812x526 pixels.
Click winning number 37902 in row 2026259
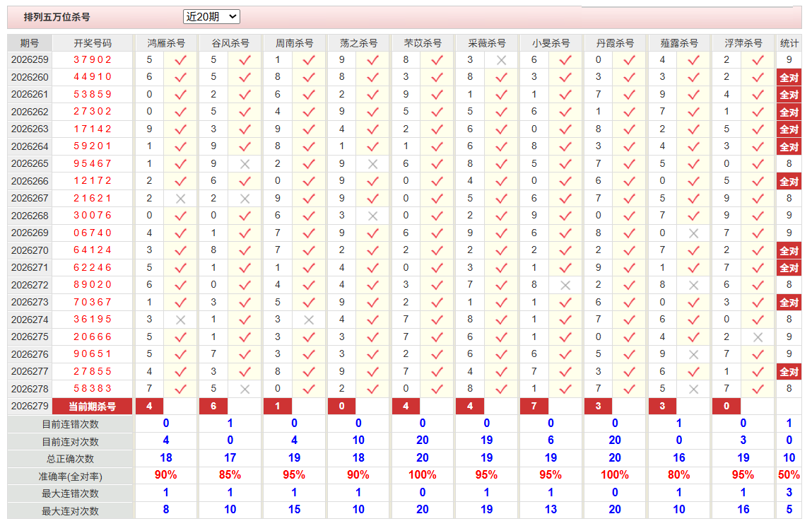[x=93, y=59]
